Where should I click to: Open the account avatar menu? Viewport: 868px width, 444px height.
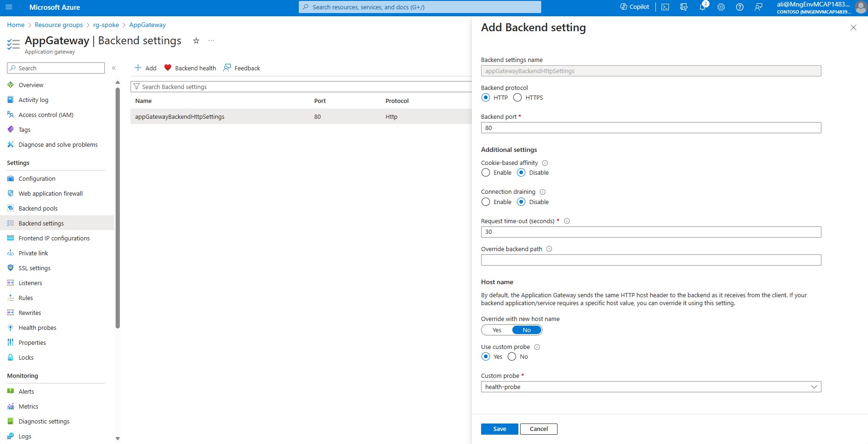(x=861, y=7)
